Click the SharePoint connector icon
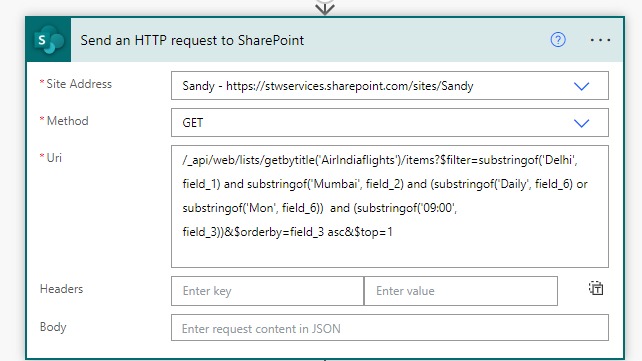The width and height of the screenshot is (642, 361). (48, 40)
